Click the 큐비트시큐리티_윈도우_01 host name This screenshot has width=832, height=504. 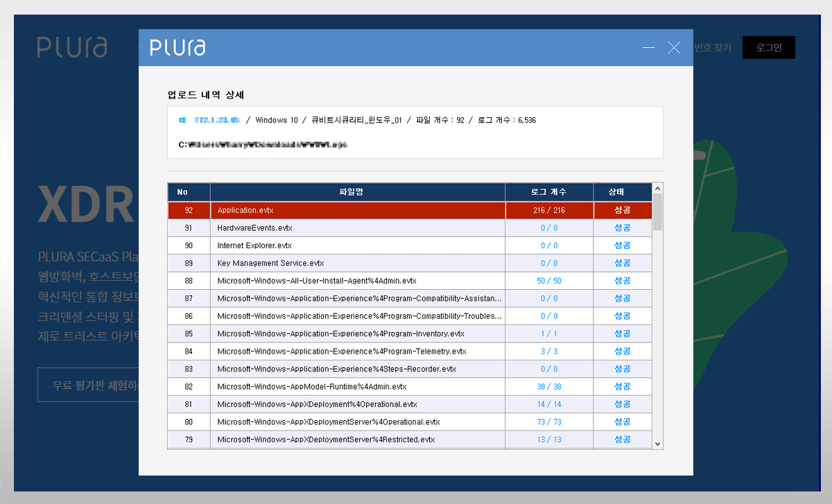click(x=356, y=120)
